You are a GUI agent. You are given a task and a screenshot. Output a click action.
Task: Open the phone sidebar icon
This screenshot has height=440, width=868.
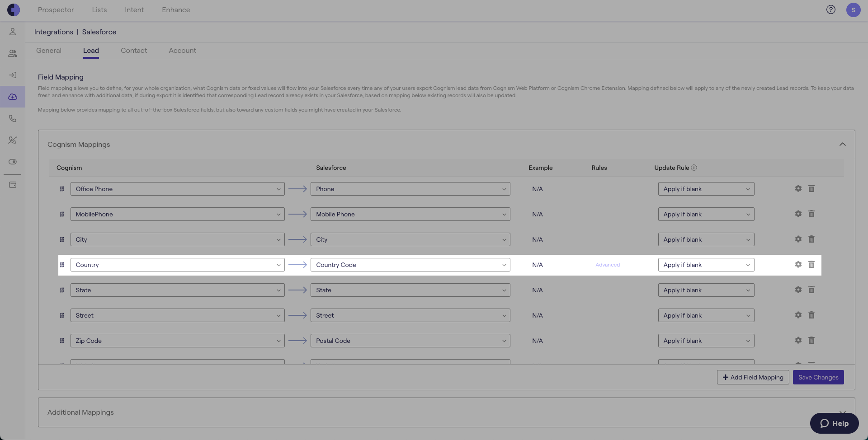[x=13, y=118]
